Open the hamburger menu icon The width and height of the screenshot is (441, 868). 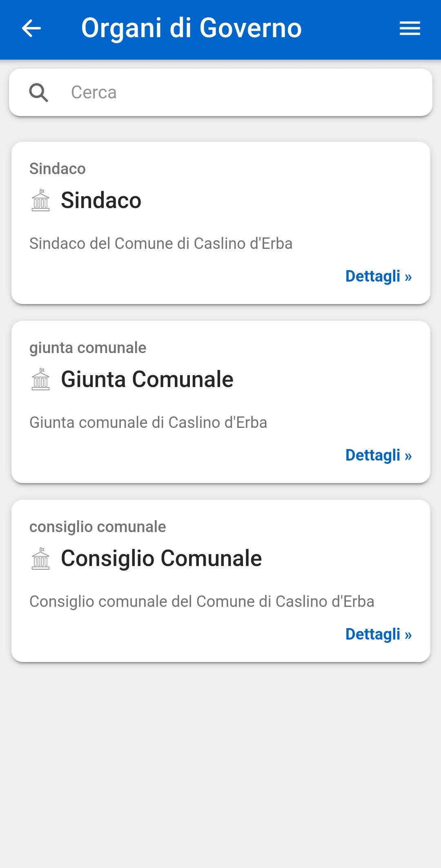click(410, 28)
